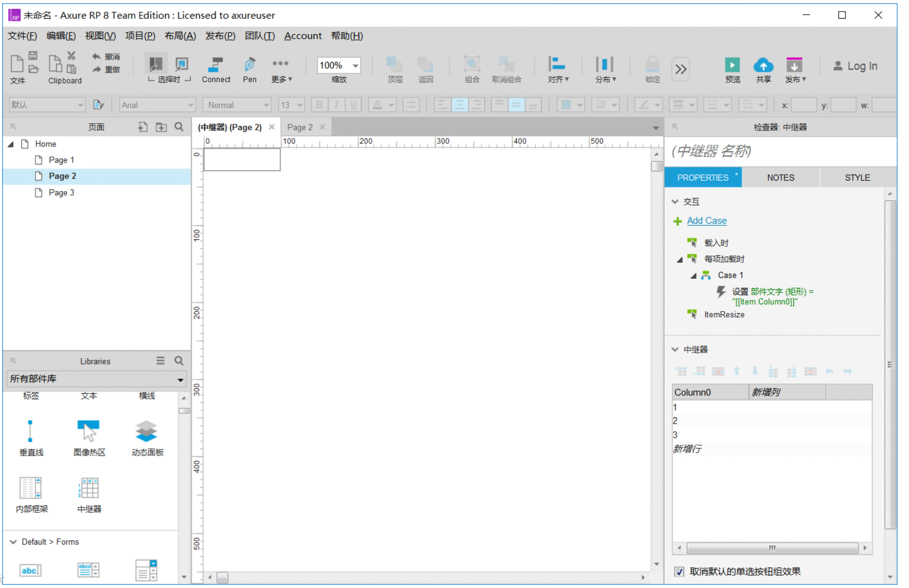Click the Add Page icon

[x=142, y=127]
